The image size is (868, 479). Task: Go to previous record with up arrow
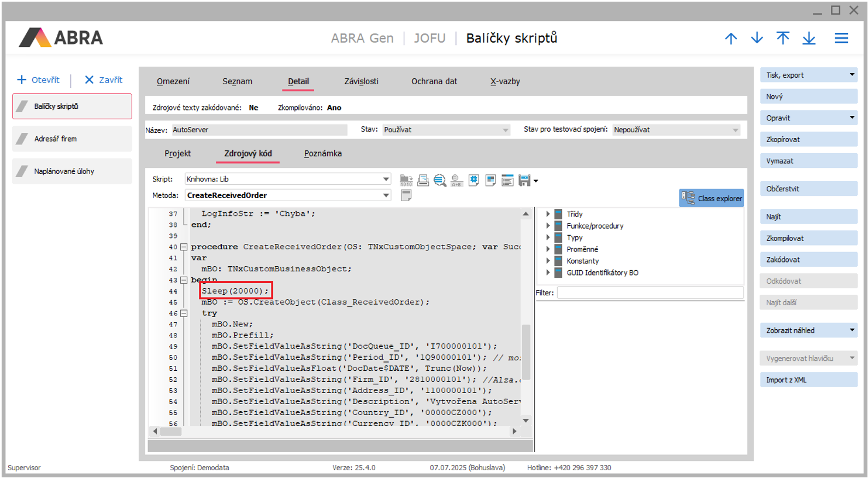tap(731, 38)
